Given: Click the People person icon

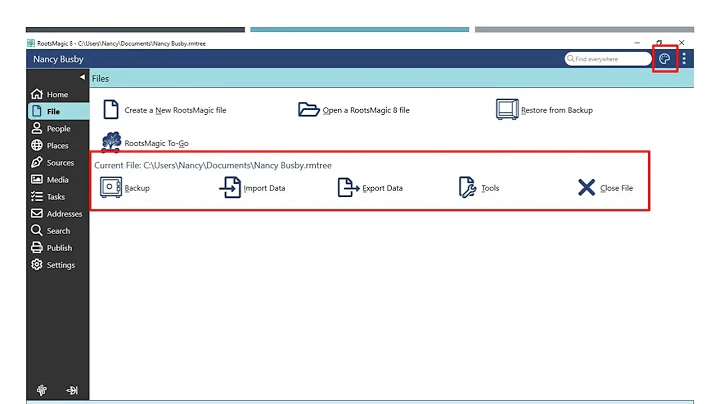Looking at the screenshot, I should [x=37, y=128].
